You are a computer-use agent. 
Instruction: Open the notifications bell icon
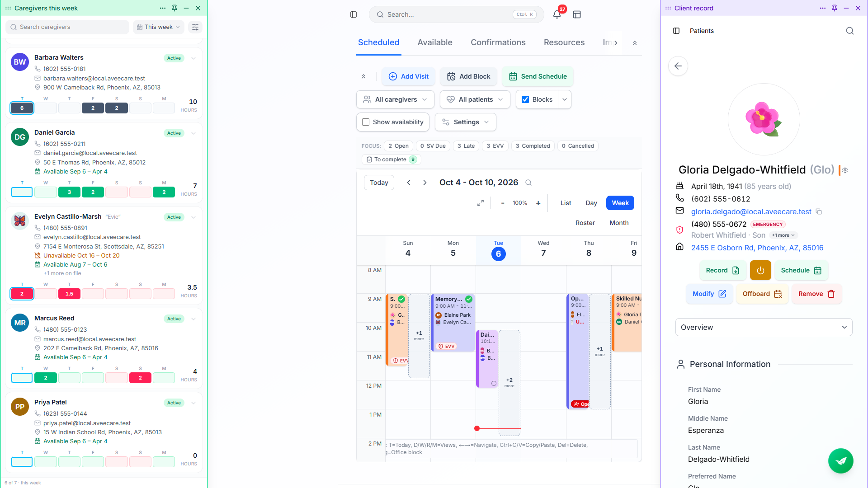(557, 14)
